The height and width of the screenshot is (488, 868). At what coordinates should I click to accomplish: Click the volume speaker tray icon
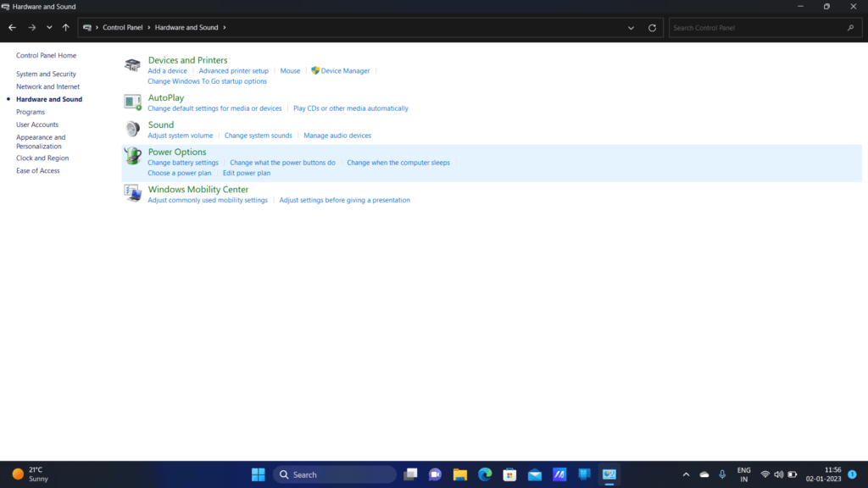click(x=779, y=474)
